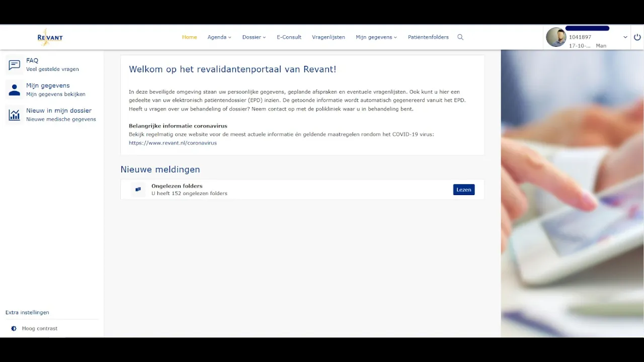This screenshot has height=362, width=644.
Task: Open Vragenlijsten page
Action: [329, 37]
